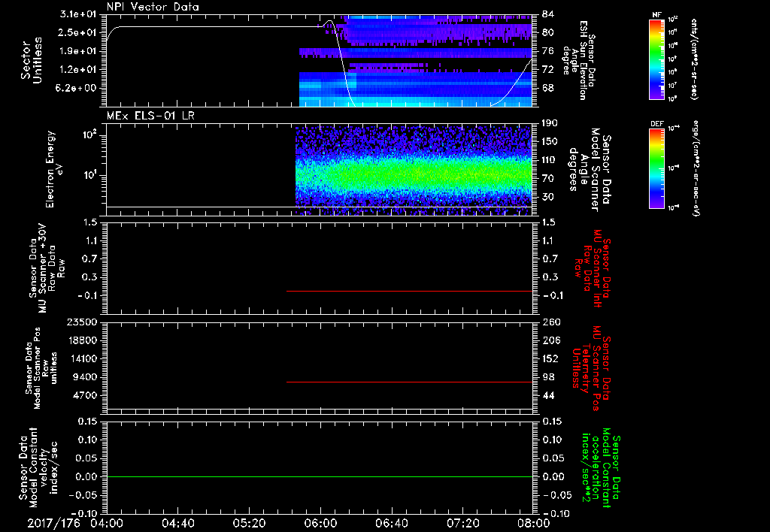
Task: Click the green zero line in the velocity plot
Action: pos(319,476)
